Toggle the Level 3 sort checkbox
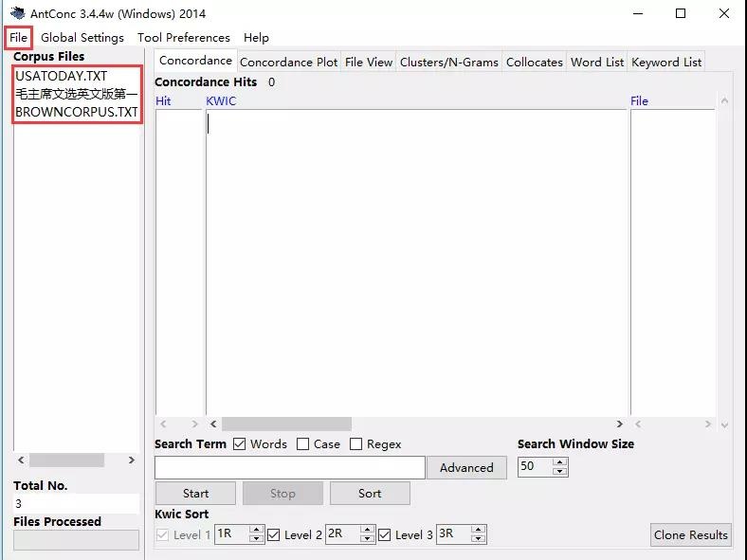This screenshot has width=747, height=560. point(385,534)
